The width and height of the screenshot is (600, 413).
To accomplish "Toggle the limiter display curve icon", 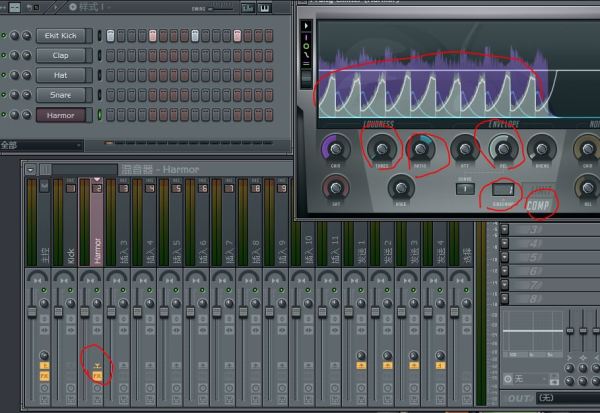I will point(306,55).
